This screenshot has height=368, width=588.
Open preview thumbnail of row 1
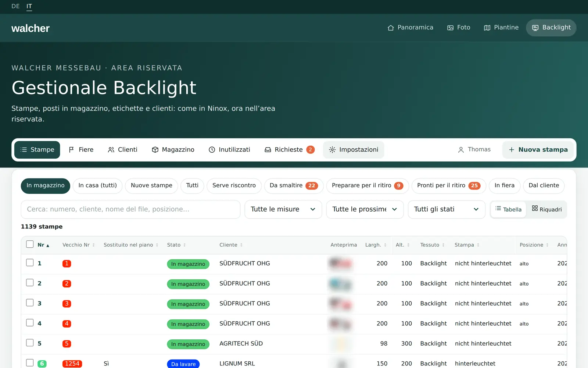[341, 263]
